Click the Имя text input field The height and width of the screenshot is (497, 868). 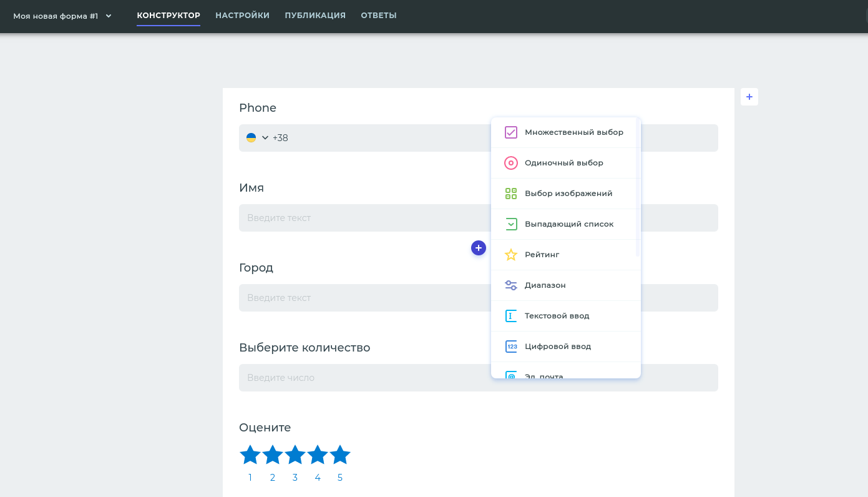tap(362, 218)
